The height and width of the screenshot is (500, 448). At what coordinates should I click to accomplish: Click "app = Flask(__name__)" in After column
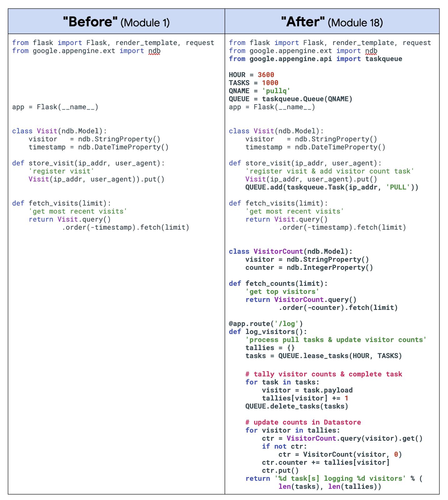pos(272,107)
